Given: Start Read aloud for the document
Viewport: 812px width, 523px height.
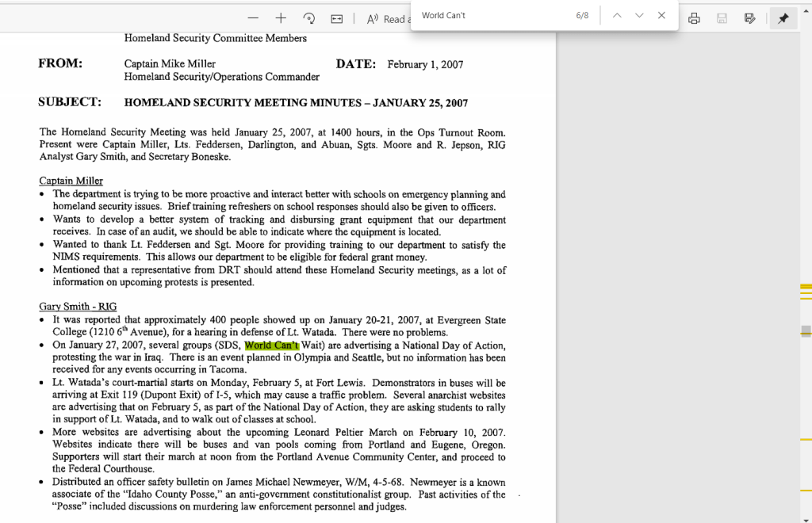Looking at the screenshot, I should pos(388,19).
